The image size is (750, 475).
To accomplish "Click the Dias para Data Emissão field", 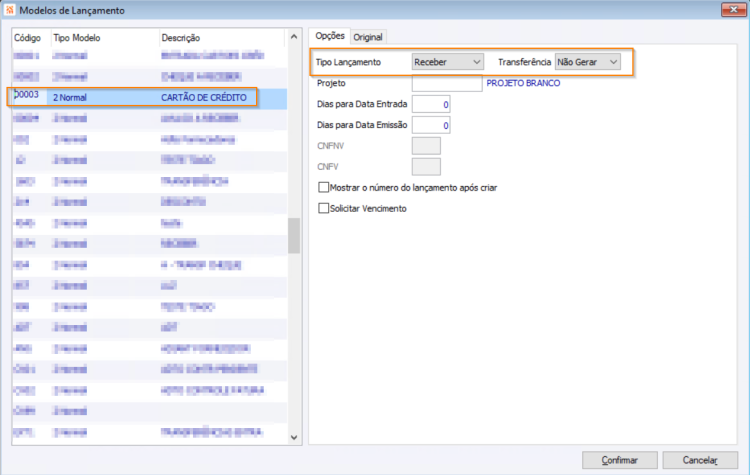I will click(431, 125).
